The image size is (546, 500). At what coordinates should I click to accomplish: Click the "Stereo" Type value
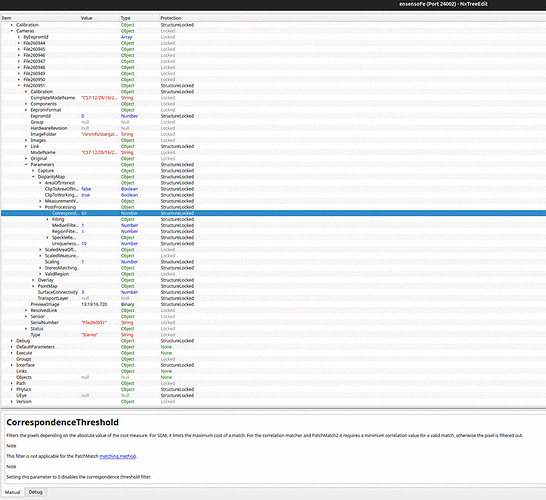click(x=89, y=335)
